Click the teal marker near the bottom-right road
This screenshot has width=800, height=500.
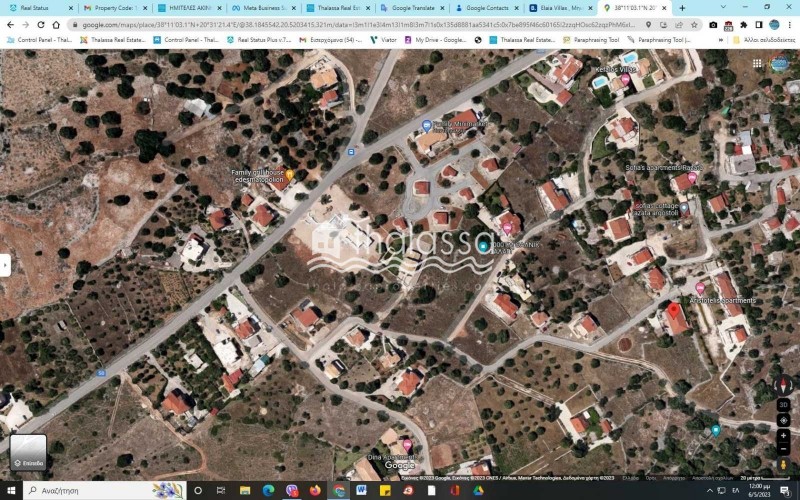pos(715,430)
